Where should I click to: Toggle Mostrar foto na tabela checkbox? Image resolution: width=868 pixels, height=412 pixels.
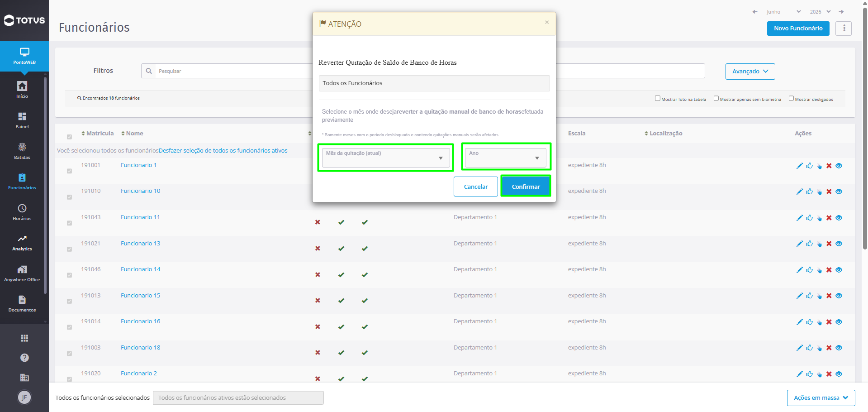(658, 98)
